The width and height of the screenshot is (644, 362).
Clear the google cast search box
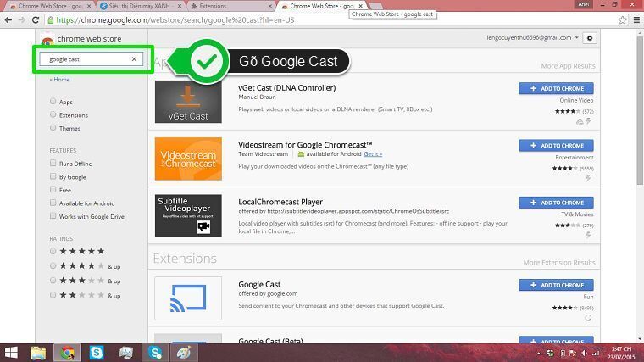[134, 59]
